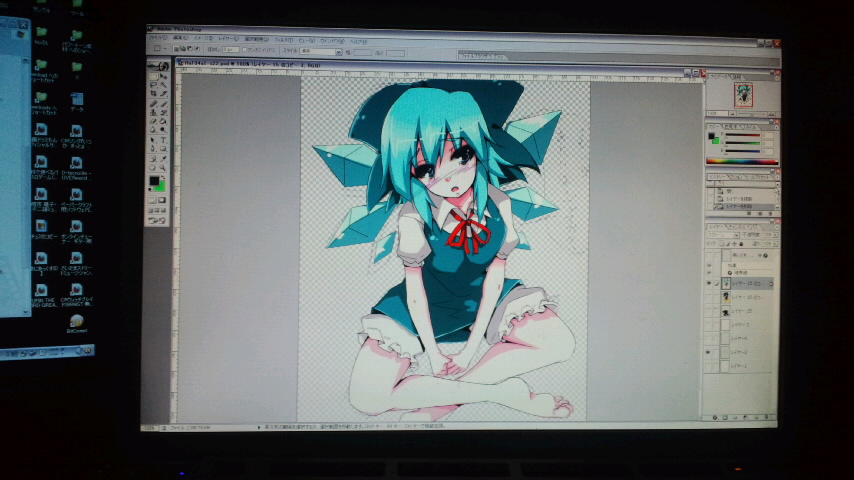Select the Magic Wand tool
Image resolution: width=854 pixels, height=480 pixels.
pos(164,84)
